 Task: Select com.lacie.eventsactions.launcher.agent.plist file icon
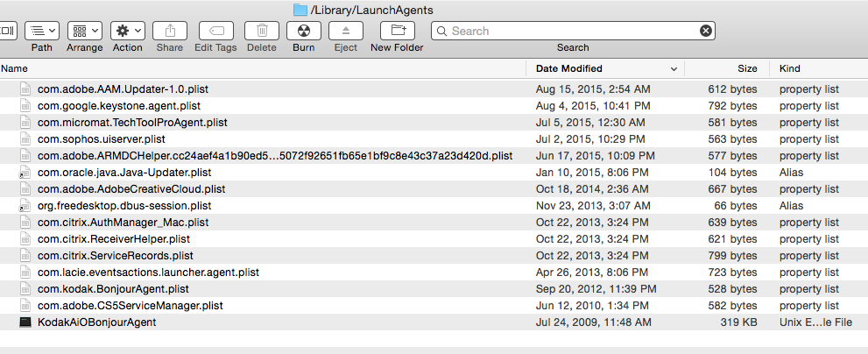(x=25, y=272)
